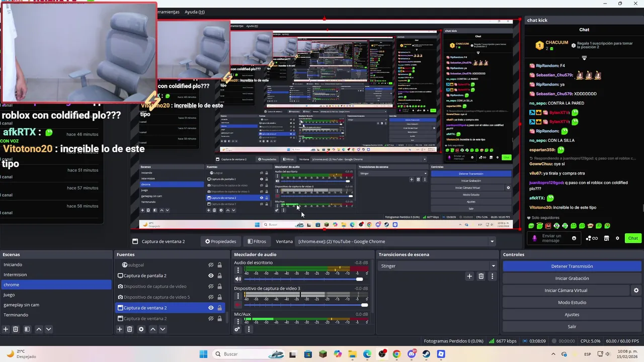This screenshot has width=644, height=362.
Task: Show the subgoal source with its eye icon
Action: point(211,265)
